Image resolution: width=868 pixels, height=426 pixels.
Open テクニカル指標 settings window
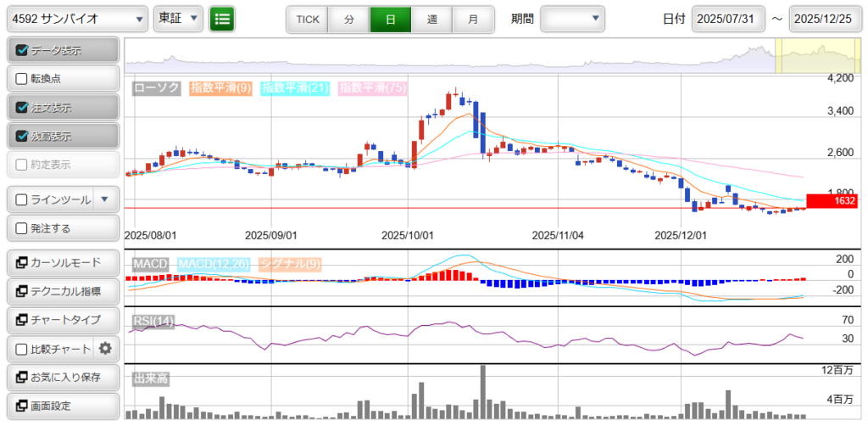click(62, 291)
